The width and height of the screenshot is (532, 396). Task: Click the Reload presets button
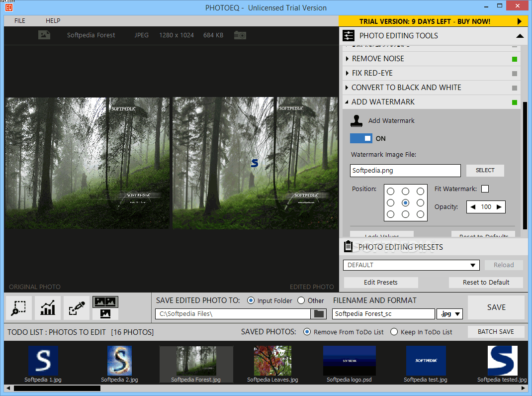point(504,265)
